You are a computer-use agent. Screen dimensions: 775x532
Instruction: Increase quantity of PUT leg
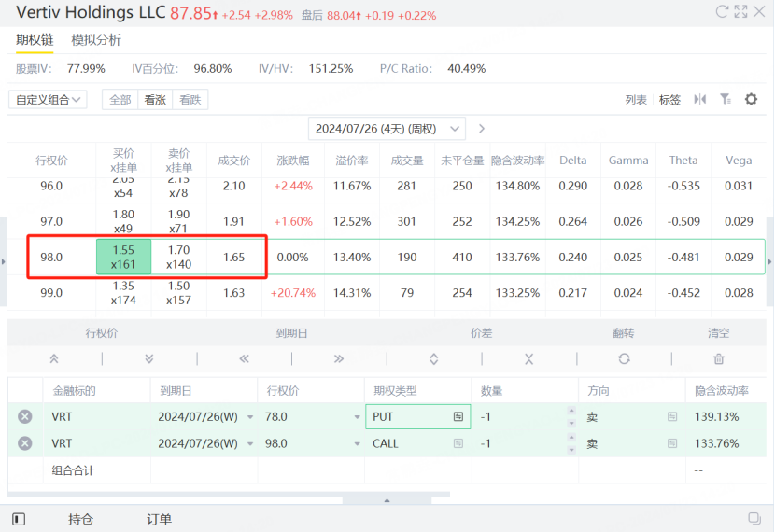[571, 411]
